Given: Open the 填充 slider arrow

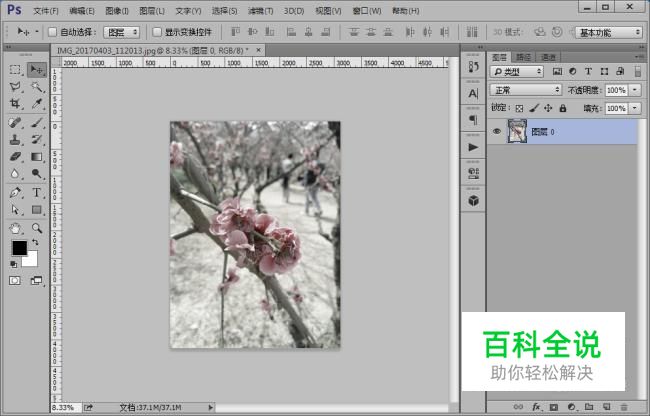Looking at the screenshot, I should [635, 109].
